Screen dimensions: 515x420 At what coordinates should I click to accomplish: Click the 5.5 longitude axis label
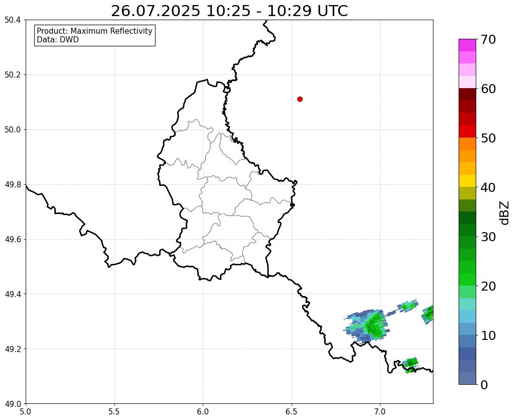114,412
